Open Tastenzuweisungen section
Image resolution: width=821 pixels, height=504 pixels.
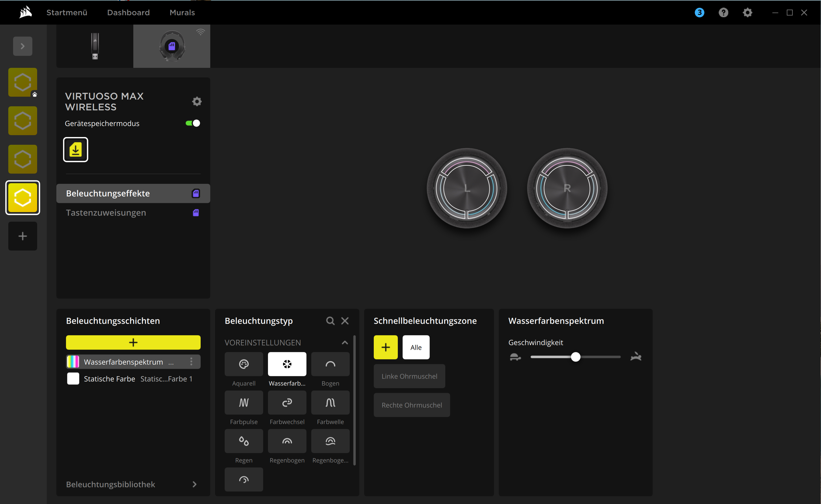(x=133, y=213)
